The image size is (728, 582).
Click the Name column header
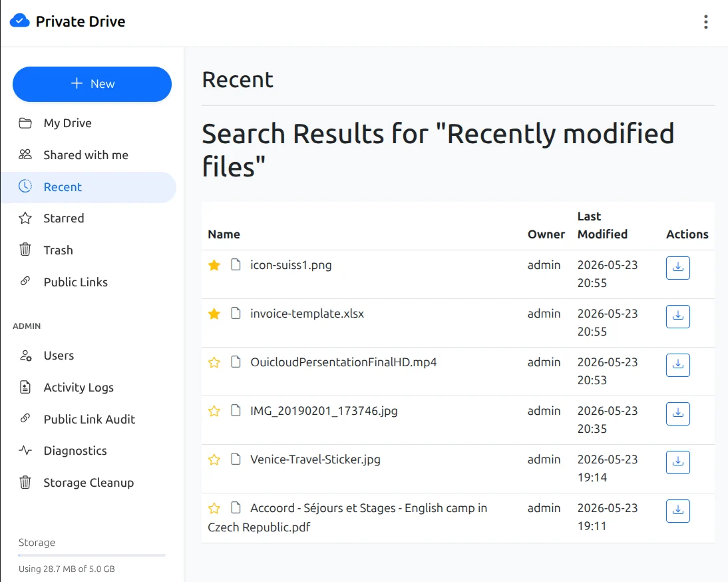coord(224,234)
